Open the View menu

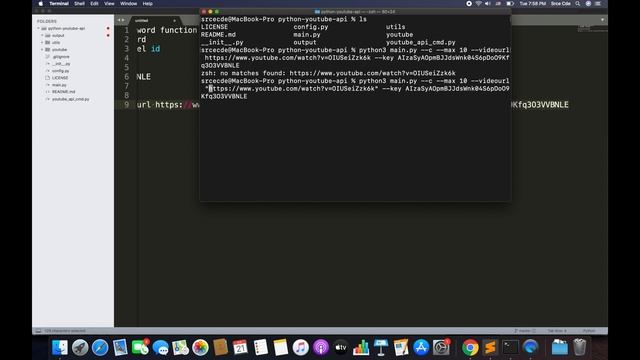(x=109, y=4)
